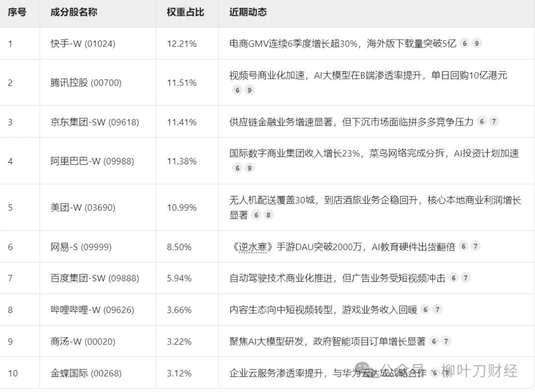Follow the underlined 逆水寒 link
535x392 pixels.
click(253, 247)
